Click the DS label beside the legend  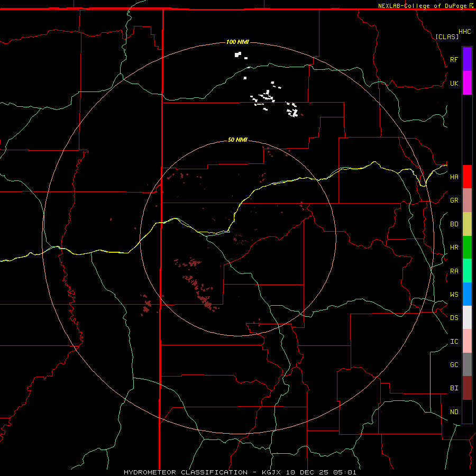point(454,318)
